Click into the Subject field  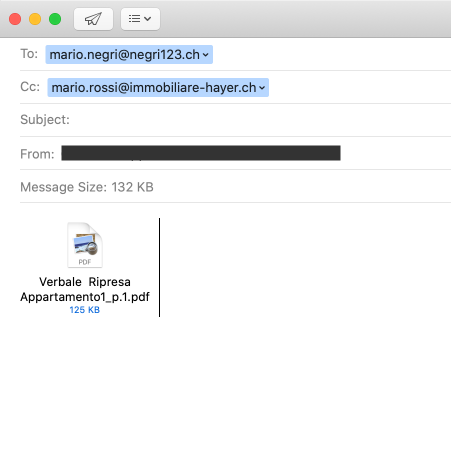pos(260,120)
